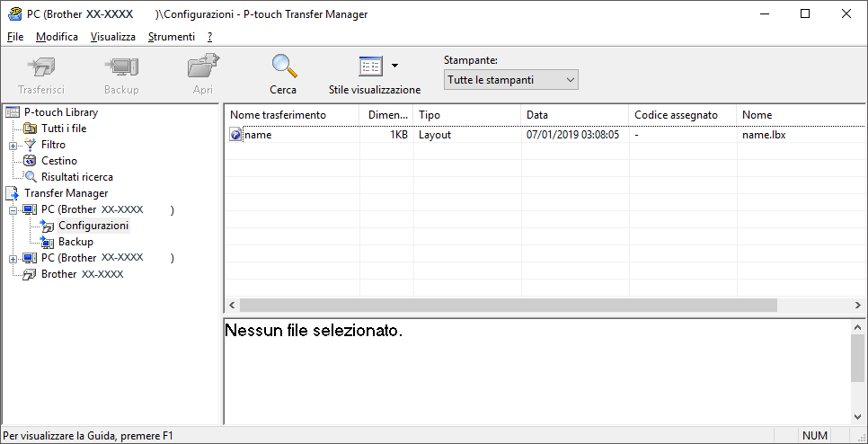Select the Backup folder in tree
This screenshot has height=444, width=868.
coord(75,242)
